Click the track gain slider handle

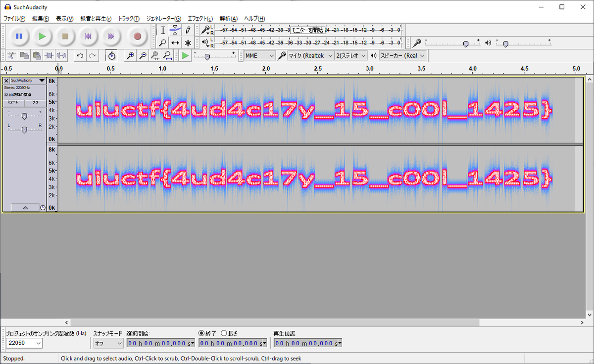24,116
